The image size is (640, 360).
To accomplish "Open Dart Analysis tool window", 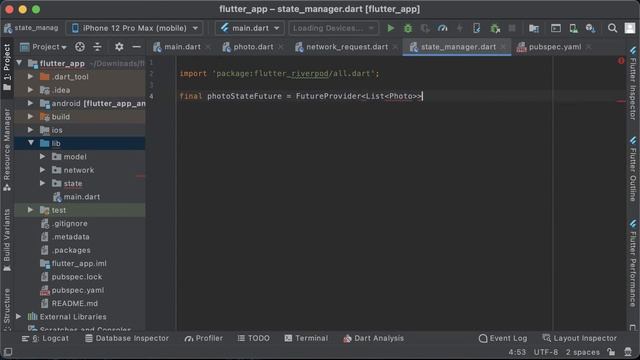I will click(373, 338).
